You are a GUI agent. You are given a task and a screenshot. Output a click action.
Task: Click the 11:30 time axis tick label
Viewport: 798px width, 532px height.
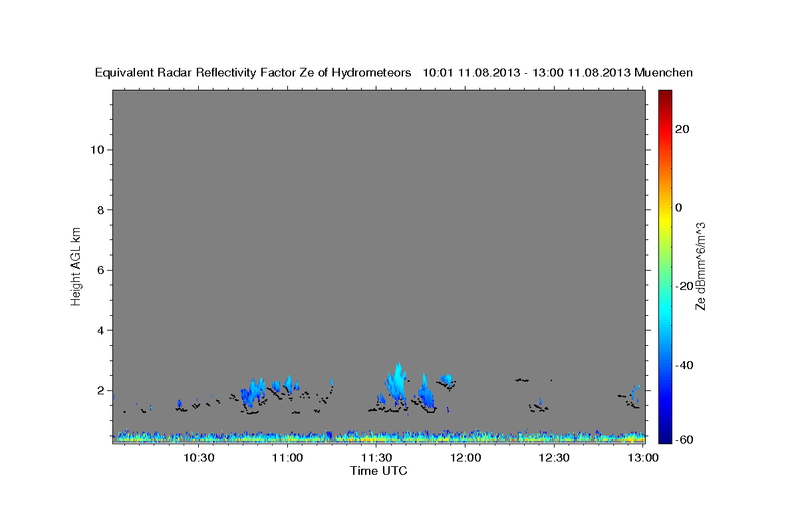tap(376, 458)
